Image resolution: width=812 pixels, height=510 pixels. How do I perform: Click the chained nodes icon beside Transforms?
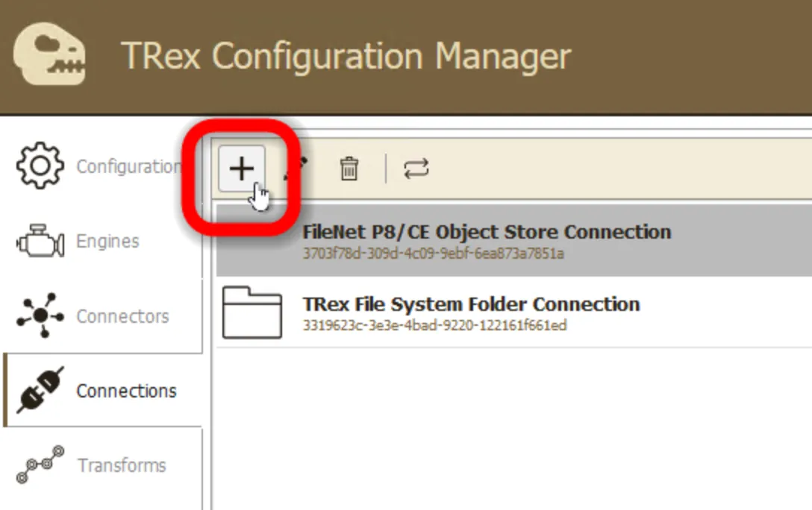coord(40,465)
